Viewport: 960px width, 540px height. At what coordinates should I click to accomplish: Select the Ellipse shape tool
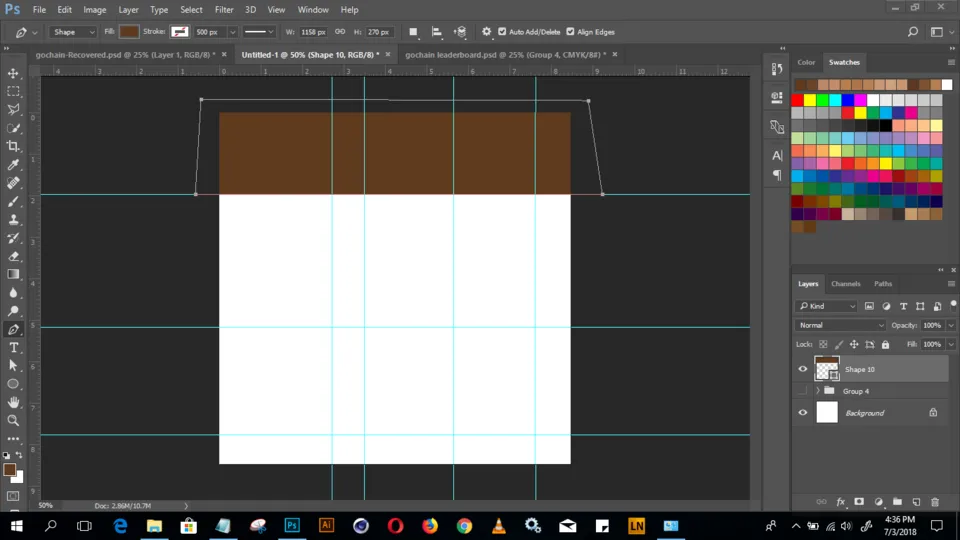[x=13, y=384]
